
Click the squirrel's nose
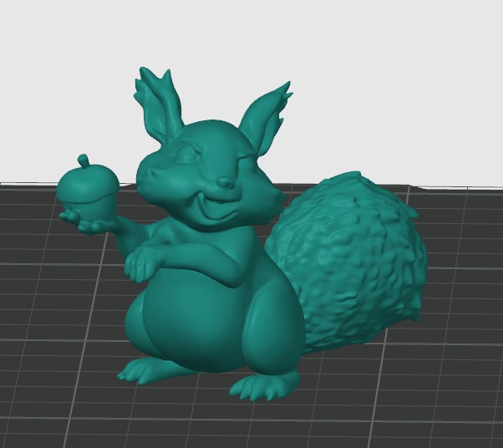pyautogui.click(x=226, y=182)
